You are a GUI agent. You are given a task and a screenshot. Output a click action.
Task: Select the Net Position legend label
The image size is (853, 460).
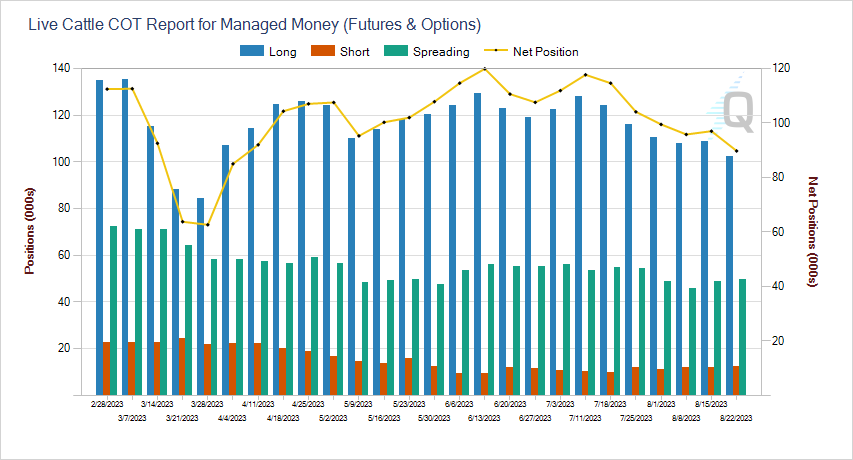[546, 52]
